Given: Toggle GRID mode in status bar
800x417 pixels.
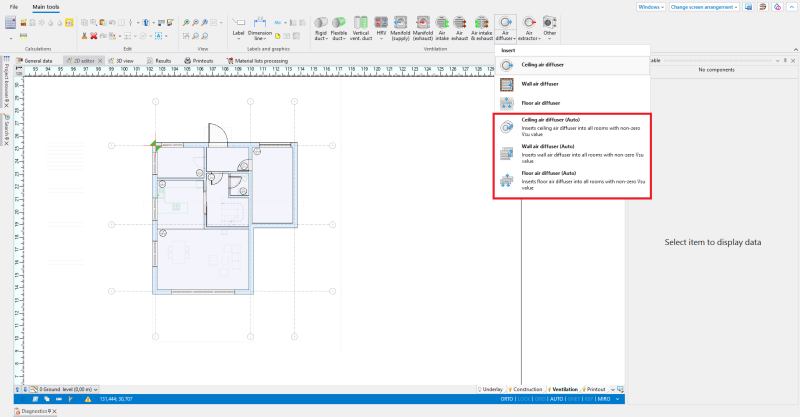Looking at the screenshot, I should click(540, 399).
